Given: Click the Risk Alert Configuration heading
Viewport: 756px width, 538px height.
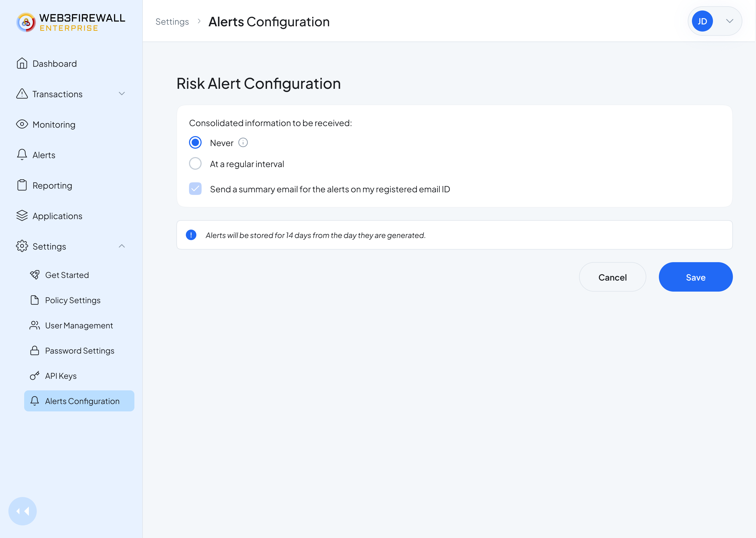Looking at the screenshot, I should point(259,83).
